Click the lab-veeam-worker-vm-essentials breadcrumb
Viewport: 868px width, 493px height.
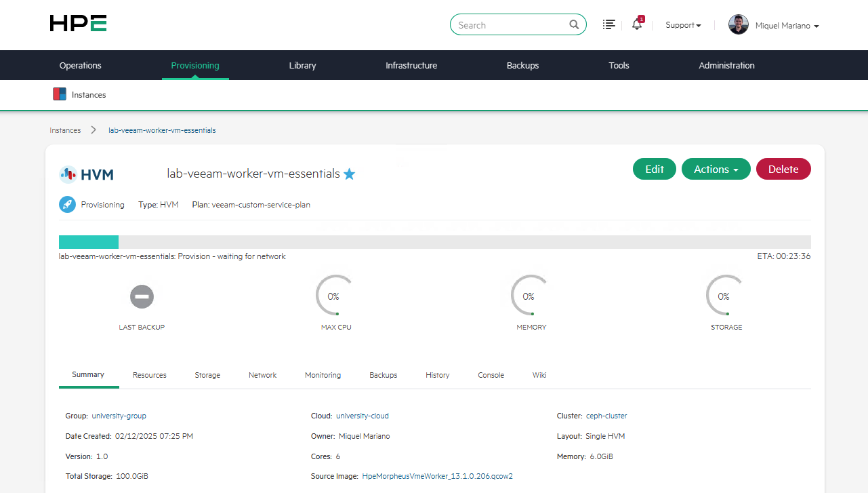coord(162,130)
